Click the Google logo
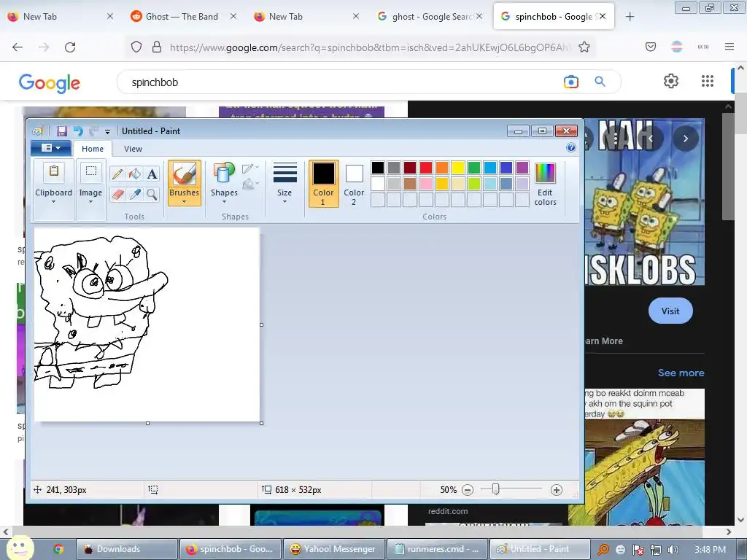747x560 pixels. (x=50, y=83)
